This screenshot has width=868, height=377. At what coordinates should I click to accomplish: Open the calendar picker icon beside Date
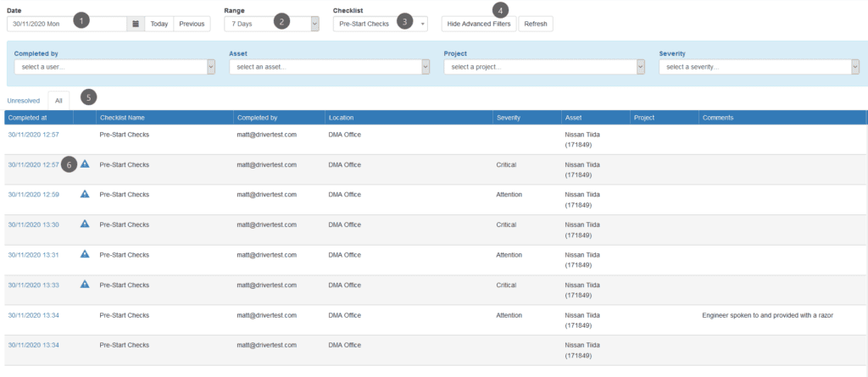(136, 24)
